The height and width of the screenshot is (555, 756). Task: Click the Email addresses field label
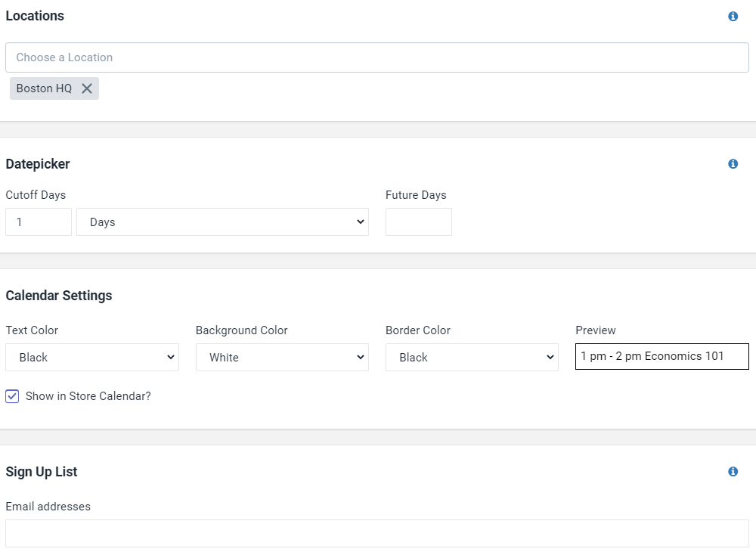coord(48,507)
